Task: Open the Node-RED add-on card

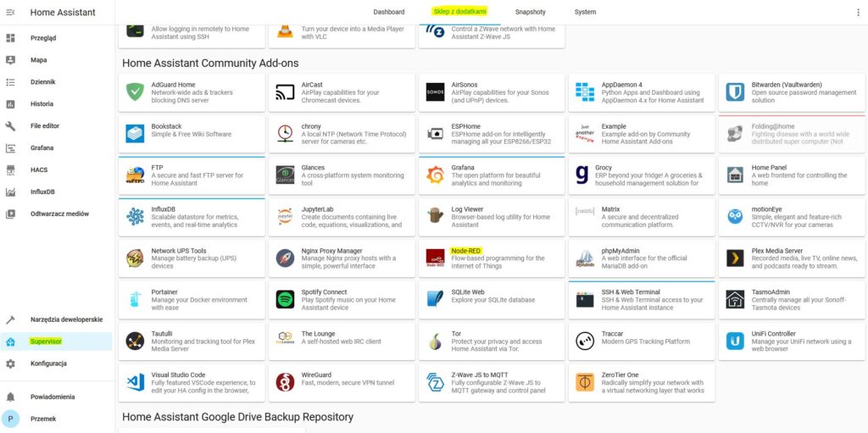Action: coord(491,258)
